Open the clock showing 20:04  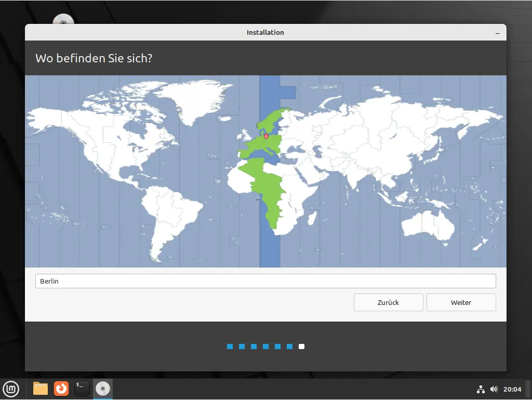tap(512, 389)
